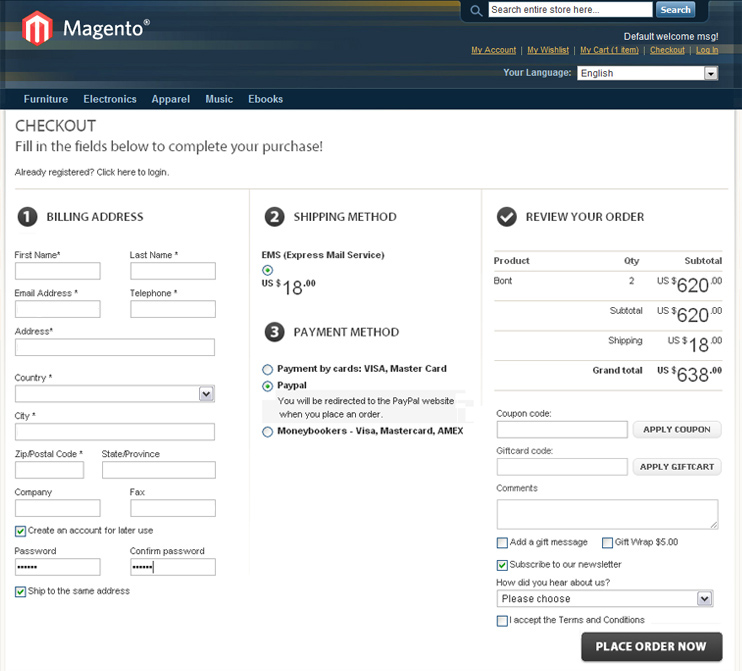The width and height of the screenshot is (742, 671).
Task: Select Moneybookers payment option
Action: 267,432
